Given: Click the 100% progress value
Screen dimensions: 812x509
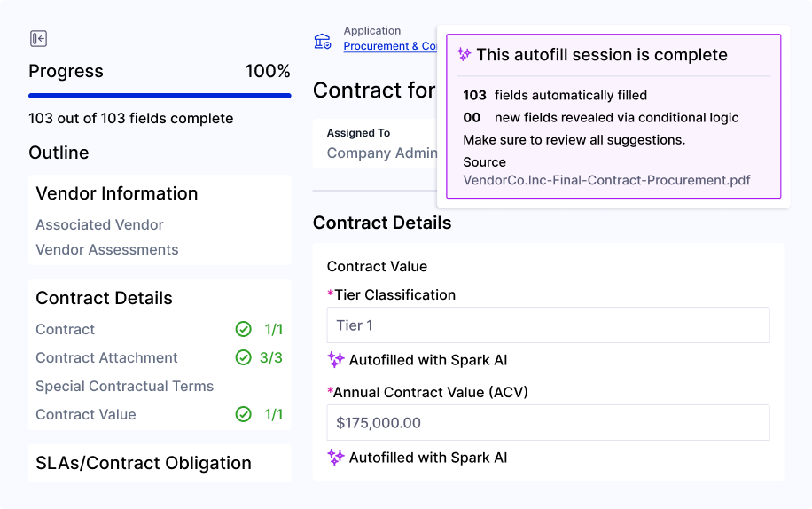Looking at the screenshot, I should coord(268,71).
